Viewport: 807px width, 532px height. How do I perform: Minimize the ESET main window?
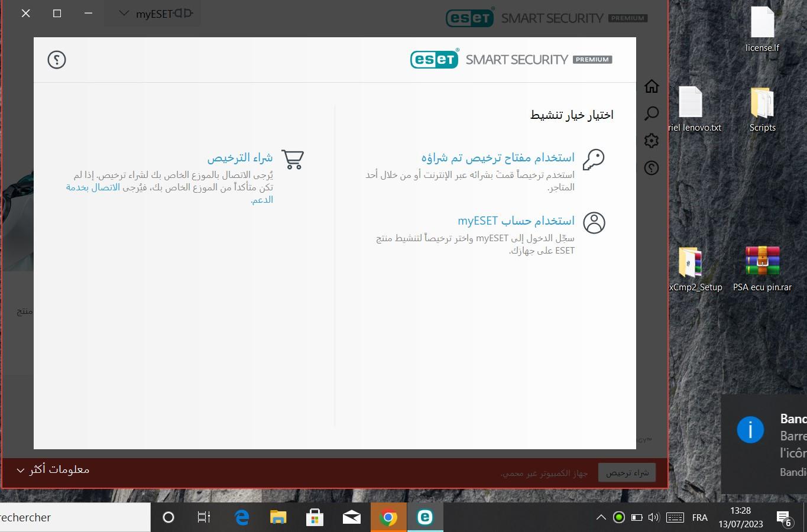89,13
